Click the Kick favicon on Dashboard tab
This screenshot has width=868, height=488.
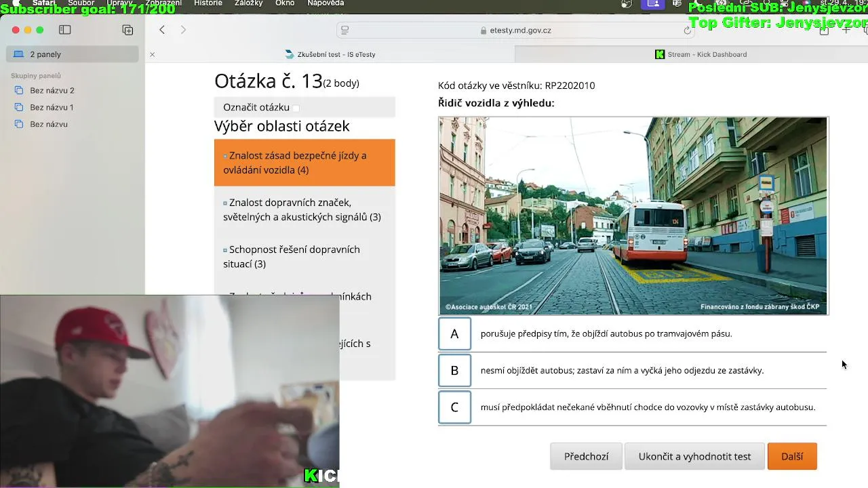(660, 54)
